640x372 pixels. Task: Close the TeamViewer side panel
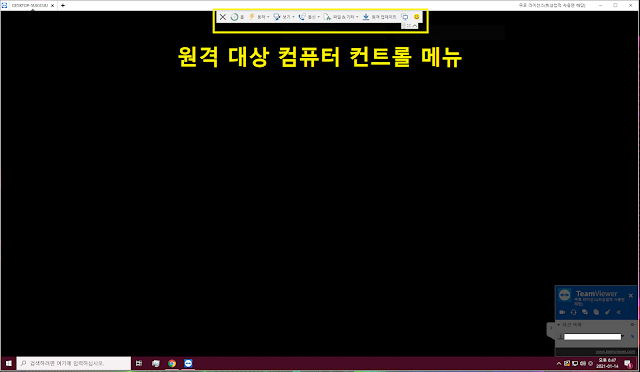pos(631,295)
